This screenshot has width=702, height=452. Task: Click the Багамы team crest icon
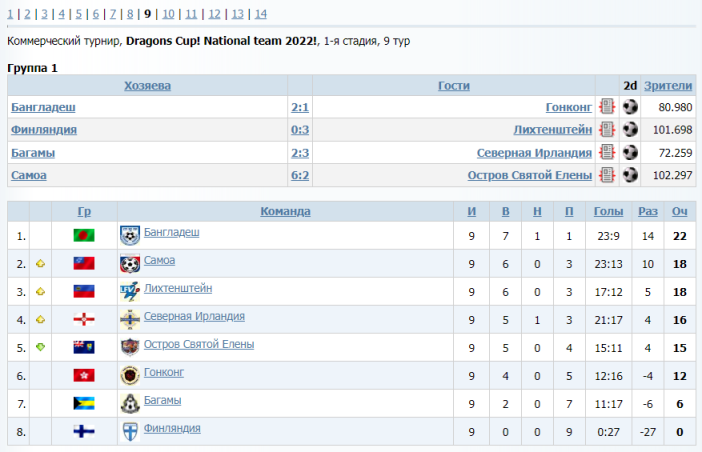tap(130, 403)
